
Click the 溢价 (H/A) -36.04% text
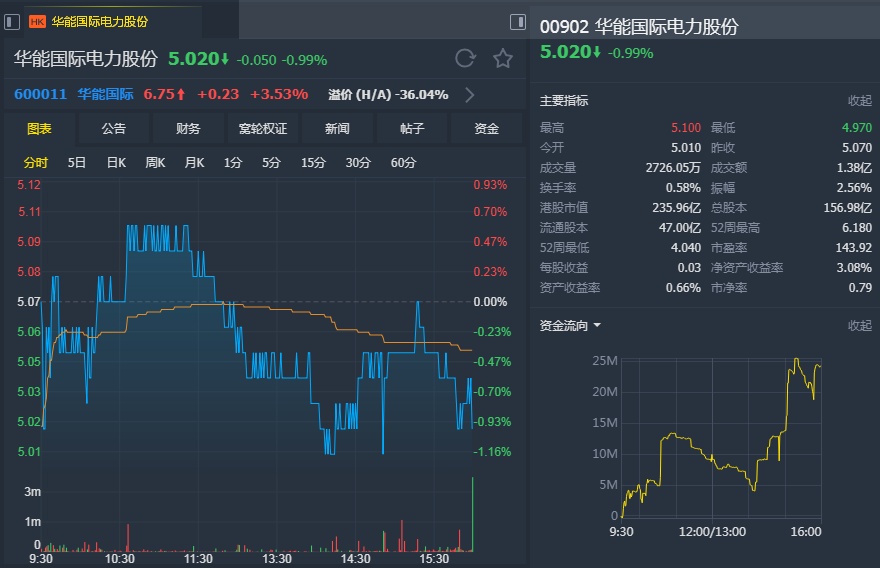pos(388,95)
